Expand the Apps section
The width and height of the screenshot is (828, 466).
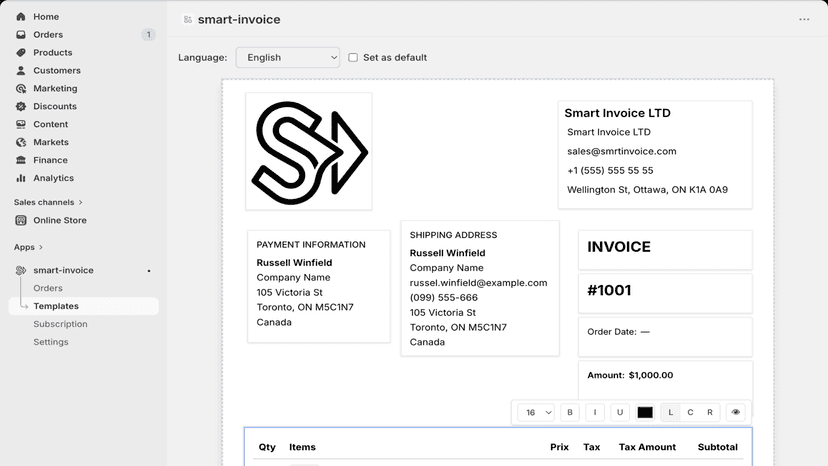[29, 247]
